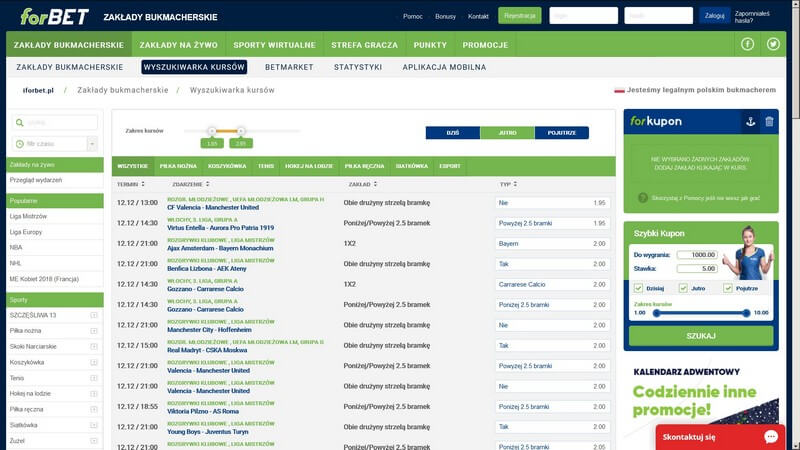This screenshot has height=450, width=800.
Task: Expand Tenis sport category
Action: coord(94,378)
